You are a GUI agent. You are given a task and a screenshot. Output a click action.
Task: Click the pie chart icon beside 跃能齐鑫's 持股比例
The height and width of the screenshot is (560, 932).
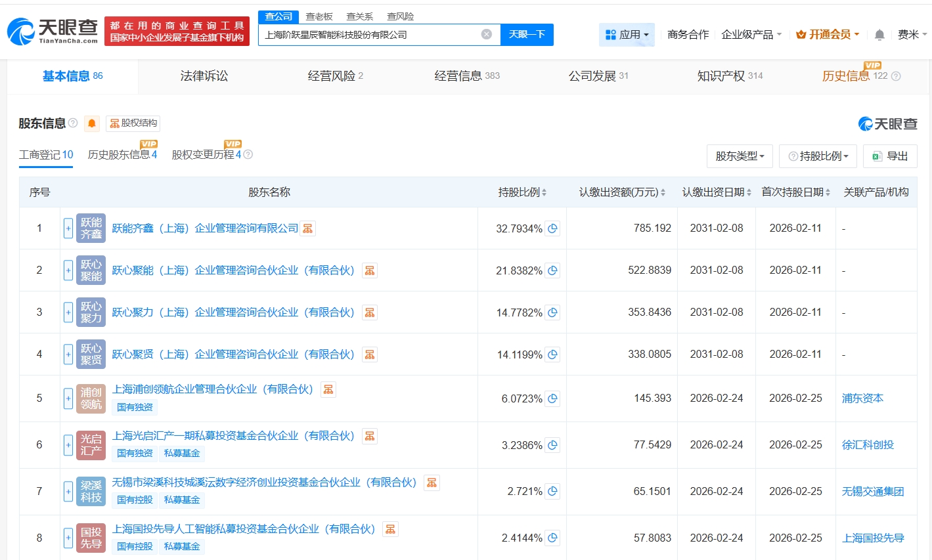[552, 228]
